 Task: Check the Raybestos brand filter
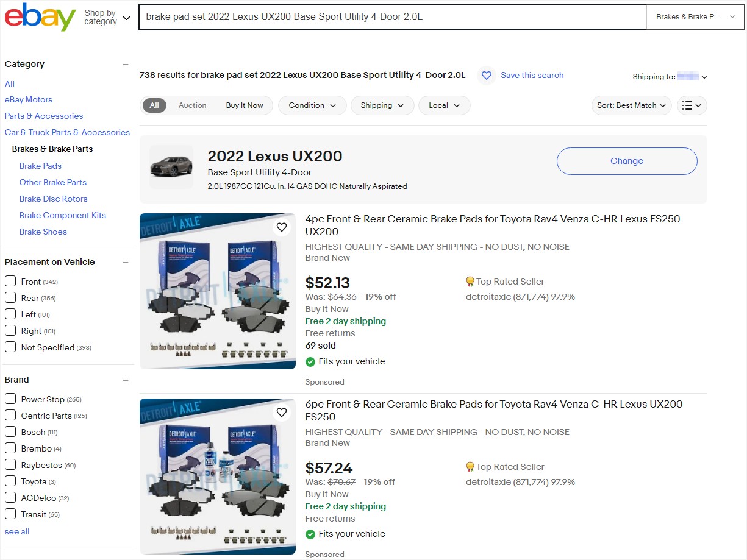click(x=10, y=464)
